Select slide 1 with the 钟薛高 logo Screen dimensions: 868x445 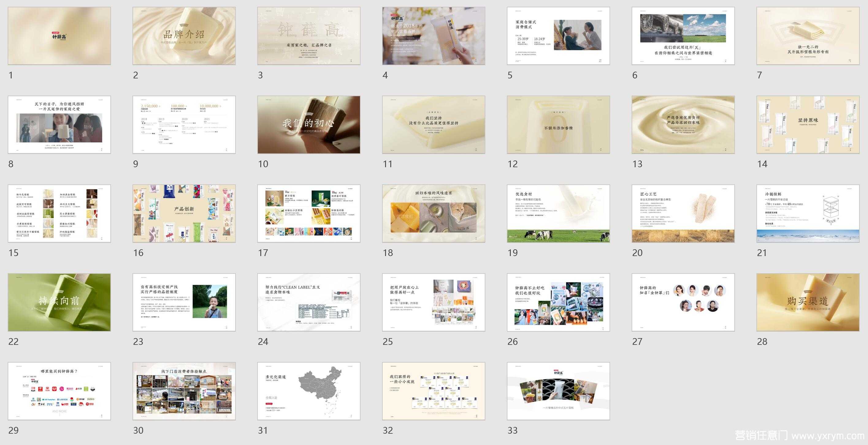coord(59,36)
